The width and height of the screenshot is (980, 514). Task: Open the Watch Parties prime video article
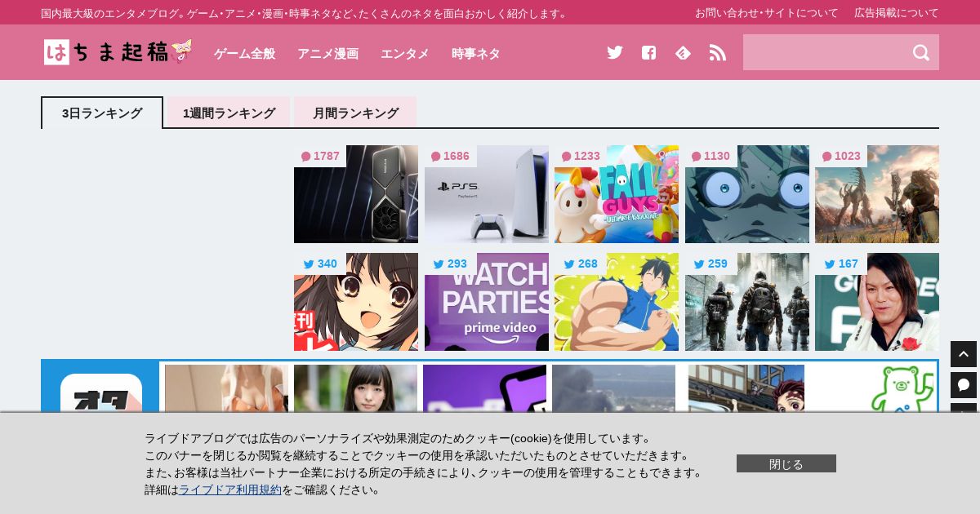(x=487, y=302)
